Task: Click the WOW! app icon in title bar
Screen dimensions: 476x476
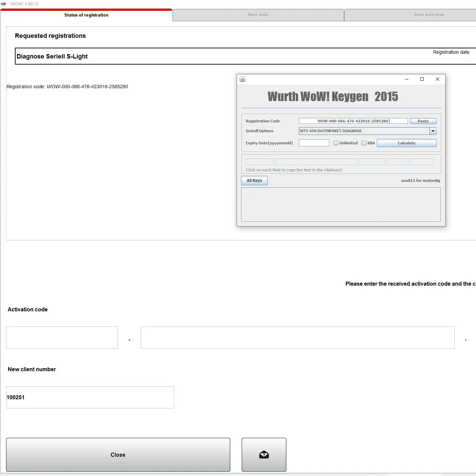Action: coord(4,4)
